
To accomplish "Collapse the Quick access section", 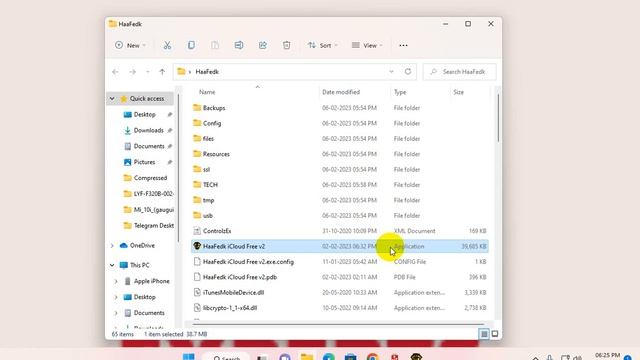I will pos(112,99).
